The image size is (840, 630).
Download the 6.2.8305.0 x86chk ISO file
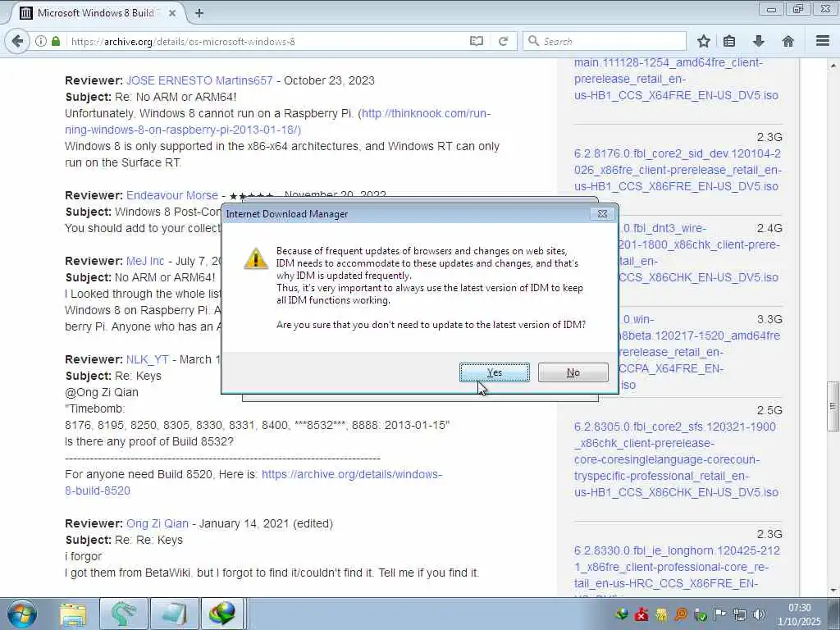click(676, 459)
